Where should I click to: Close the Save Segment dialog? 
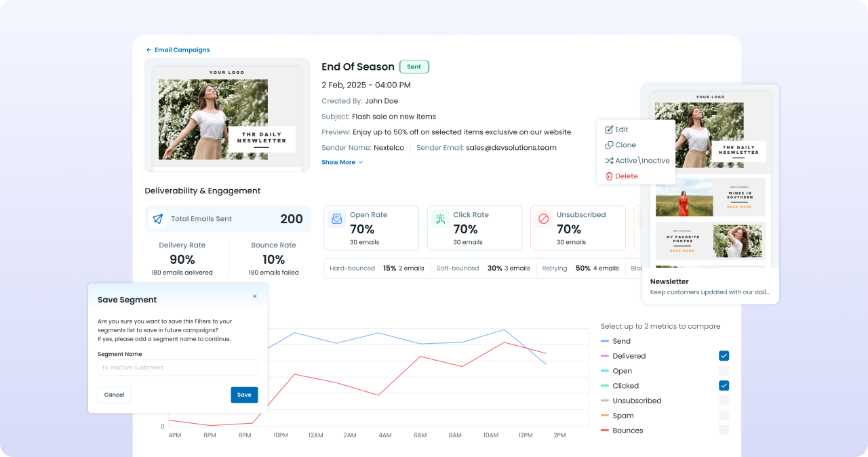[255, 296]
